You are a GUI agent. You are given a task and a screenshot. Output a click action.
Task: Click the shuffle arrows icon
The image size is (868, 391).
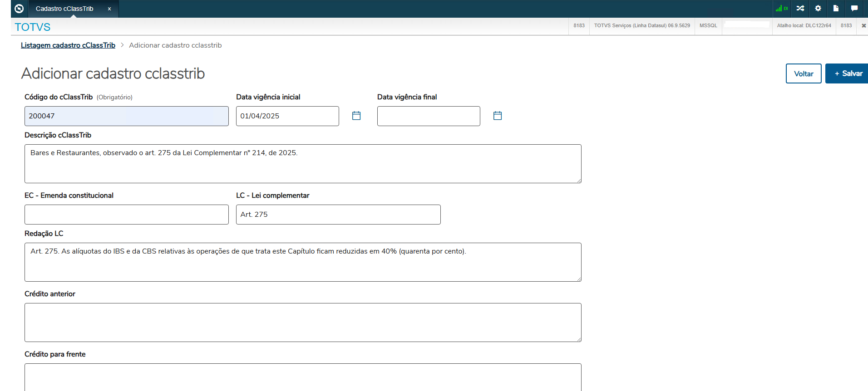click(800, 8)
